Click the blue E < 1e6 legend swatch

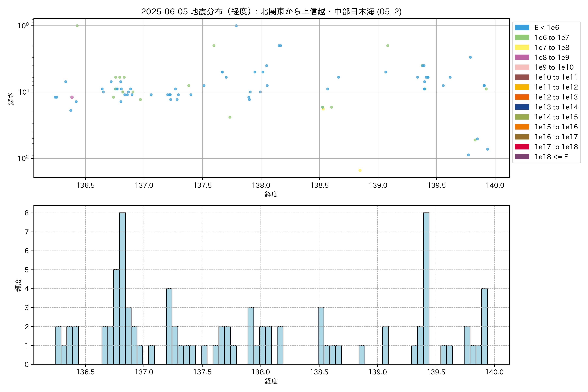[522, 27]
